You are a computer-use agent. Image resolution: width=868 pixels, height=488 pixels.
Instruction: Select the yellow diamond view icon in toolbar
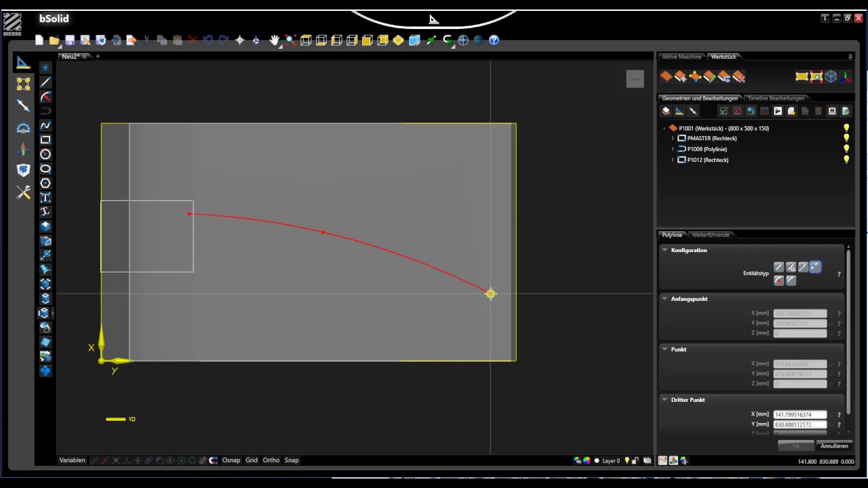point(398,41)
